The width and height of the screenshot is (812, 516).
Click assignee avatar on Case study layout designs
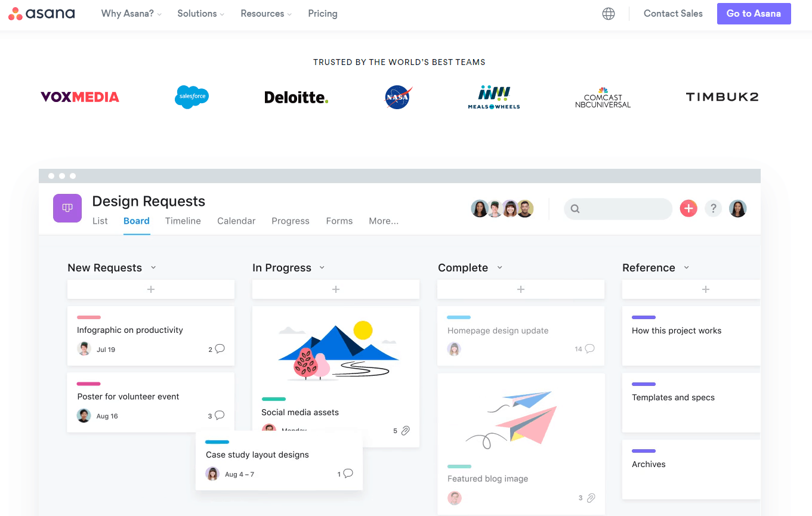[x=212, y=474]
